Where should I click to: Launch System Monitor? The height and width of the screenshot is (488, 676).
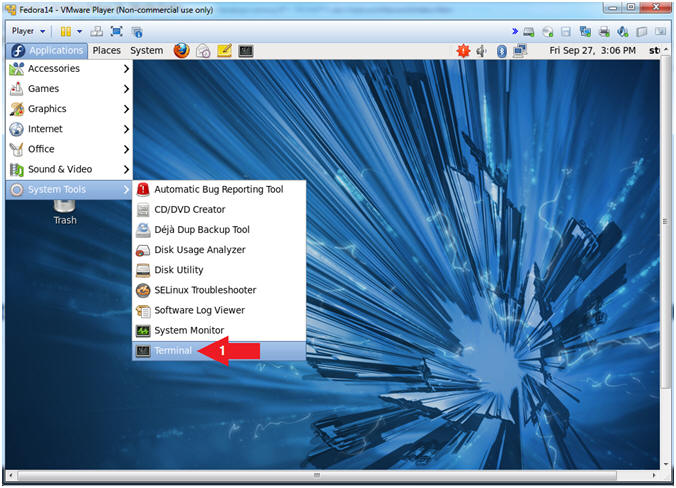[x=219, y=331]
